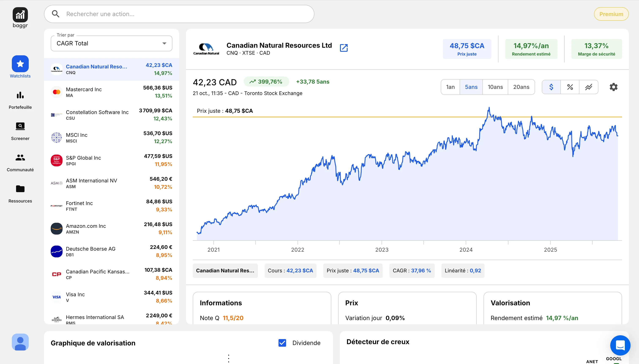Viewport: 639px width, 364px height.
Task: Select the 10ans time range
Action: click(x=495, y=87)
